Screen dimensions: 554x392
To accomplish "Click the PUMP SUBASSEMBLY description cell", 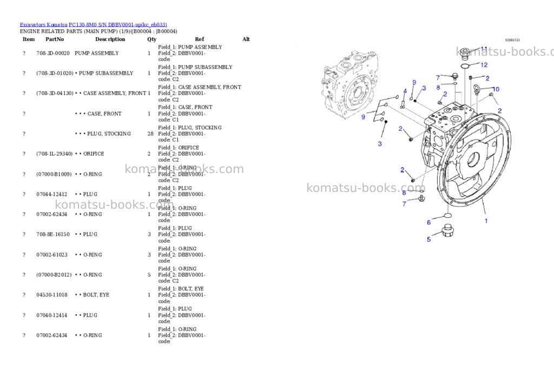I will 104,74.
